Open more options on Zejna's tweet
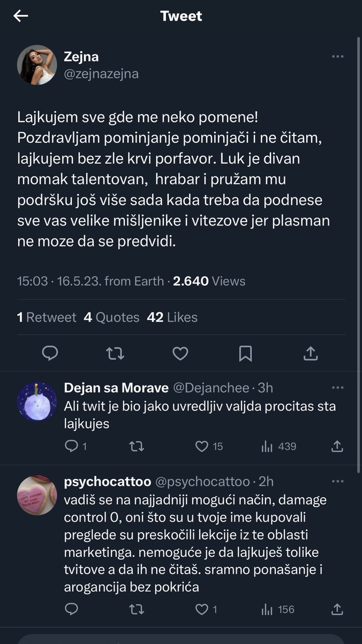 [337, 57]
